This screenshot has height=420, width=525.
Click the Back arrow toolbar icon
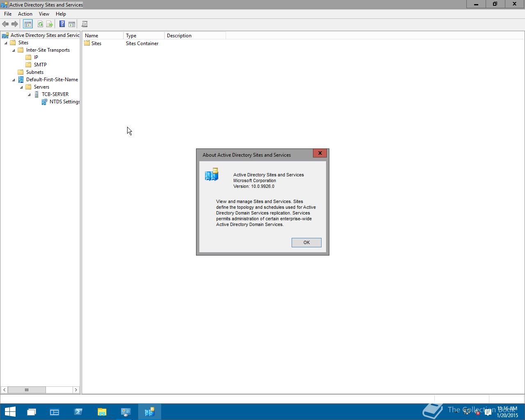5,24
